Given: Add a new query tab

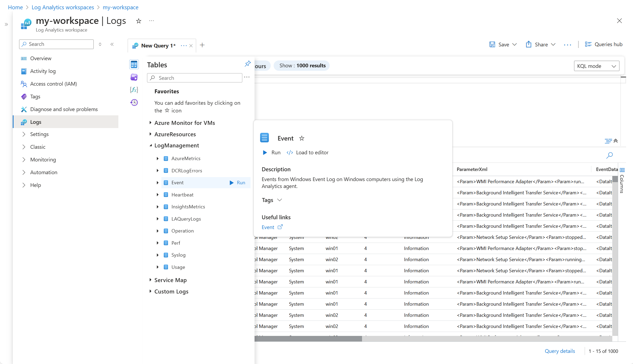Looking at the screenshot, I should point(202,45).
